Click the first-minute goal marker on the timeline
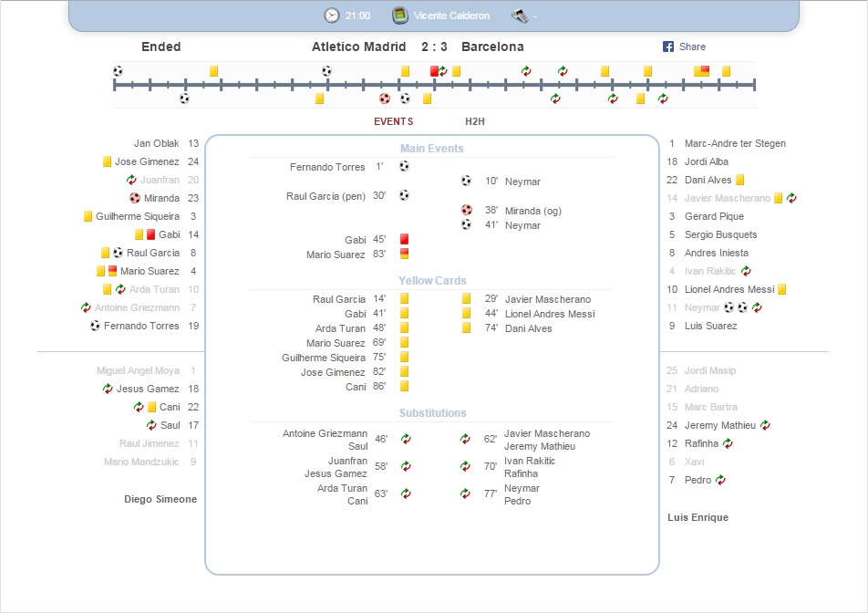The image size is (868, 613). point(118,71)
